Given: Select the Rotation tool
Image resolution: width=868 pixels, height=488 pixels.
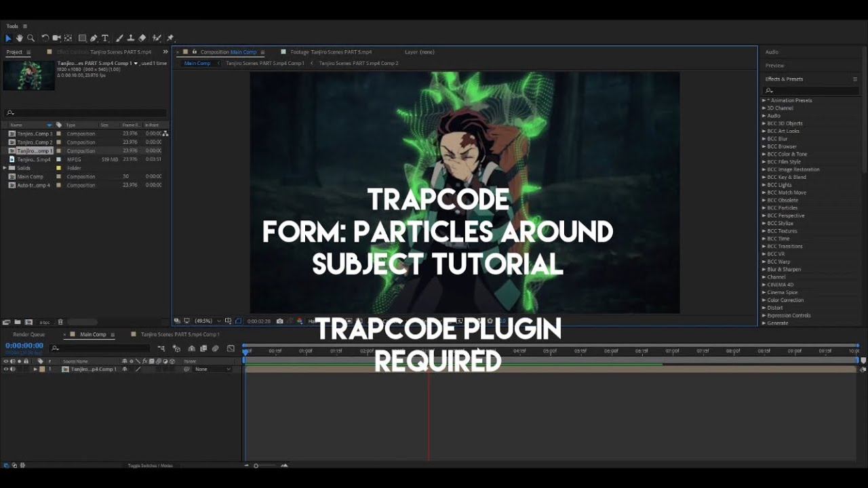Looking at the screenshot, I should pos(45,38).
